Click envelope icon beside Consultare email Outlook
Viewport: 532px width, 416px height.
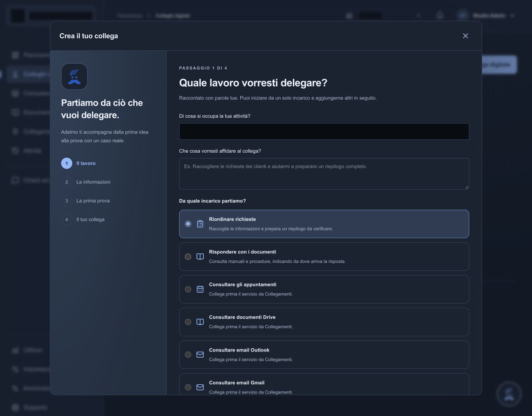click(x=200, y=355)
